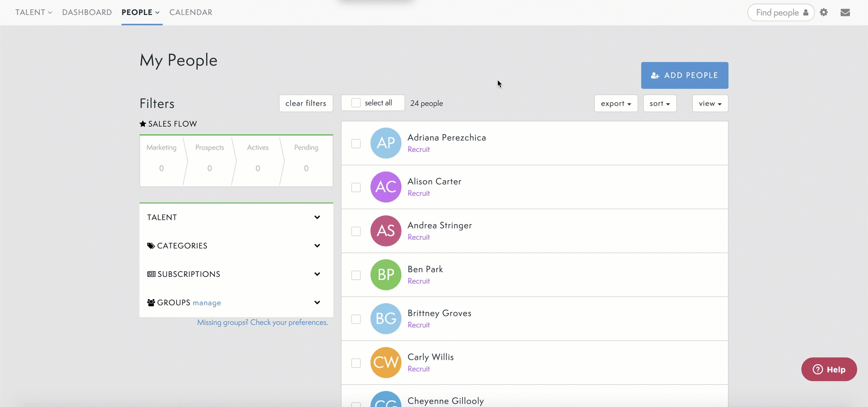
Task: Click Carly Willis's orange CW avatar
Action: 385,363
